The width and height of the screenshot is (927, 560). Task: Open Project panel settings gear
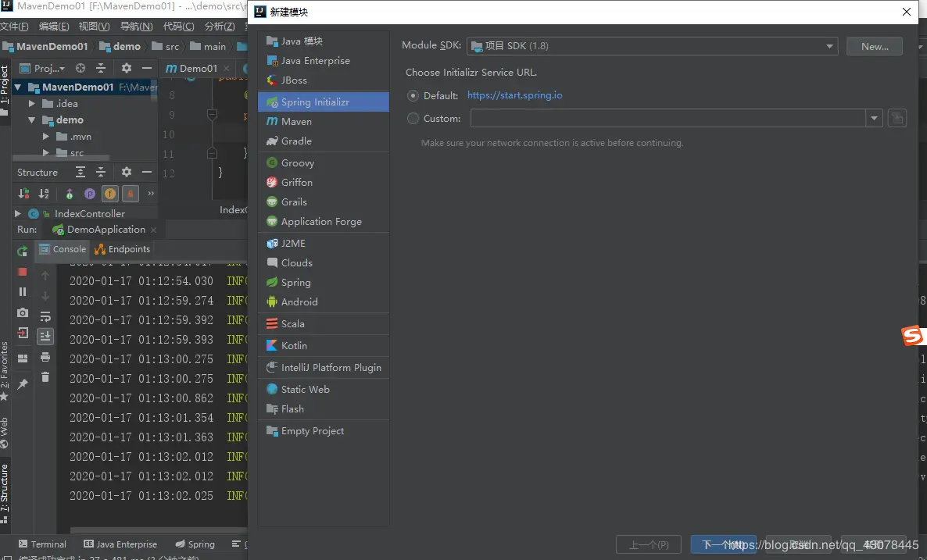tap(126, 68)
